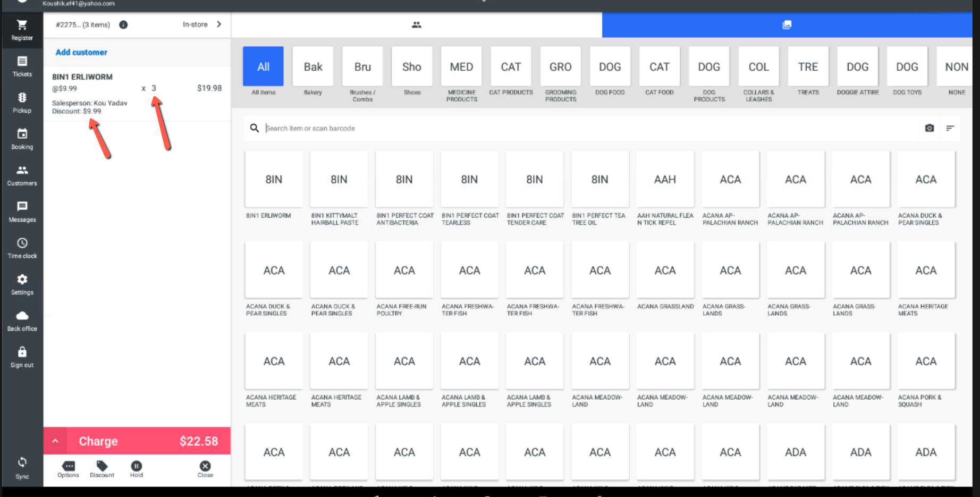Switch to the blue item library tab
The height and width of the screenshot is (497, 980).
tap(787, 24)
